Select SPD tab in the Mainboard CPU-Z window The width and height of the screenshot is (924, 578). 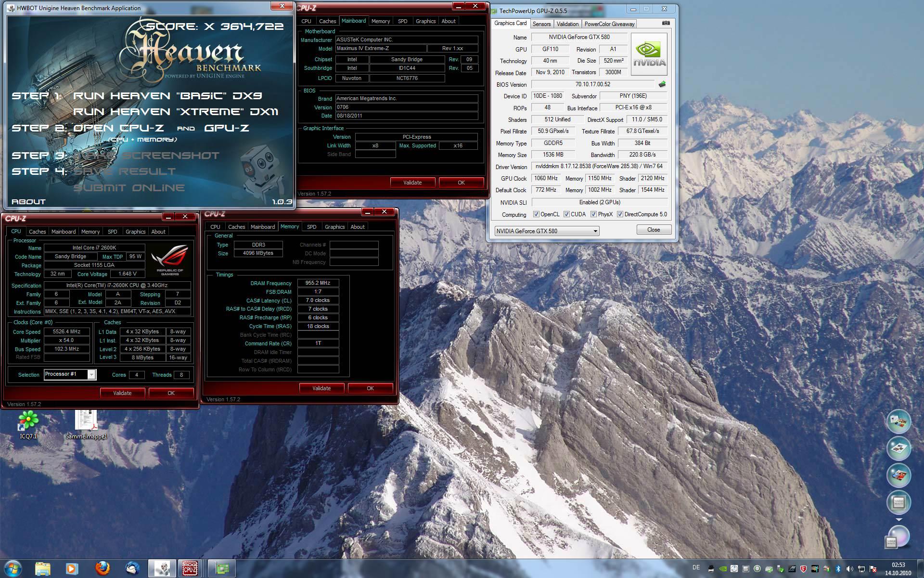[402, 21]
